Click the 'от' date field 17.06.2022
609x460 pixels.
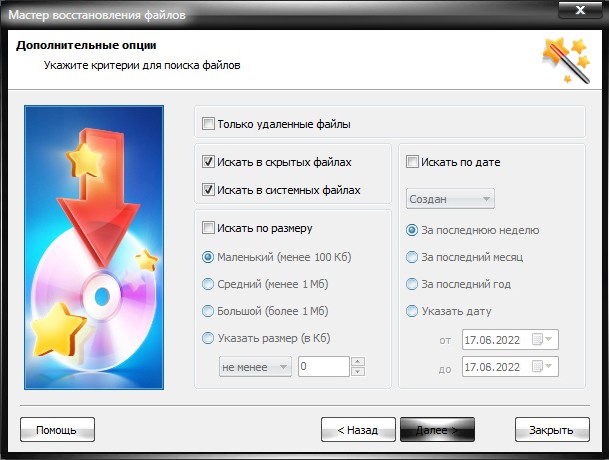pyautogui.click(x=510, y=340)
